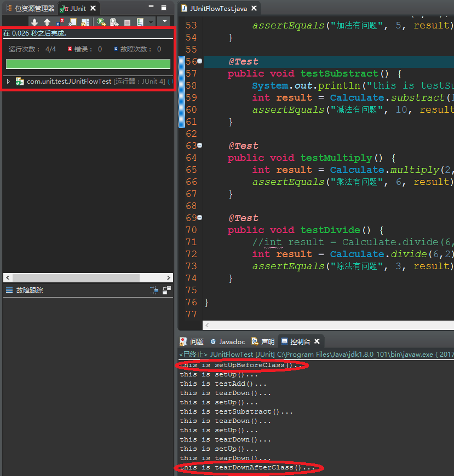This screenshot has width=454, height=476.
Task: Click console line 'this is testSubstract()...'
Action: [x=236, y=411]
